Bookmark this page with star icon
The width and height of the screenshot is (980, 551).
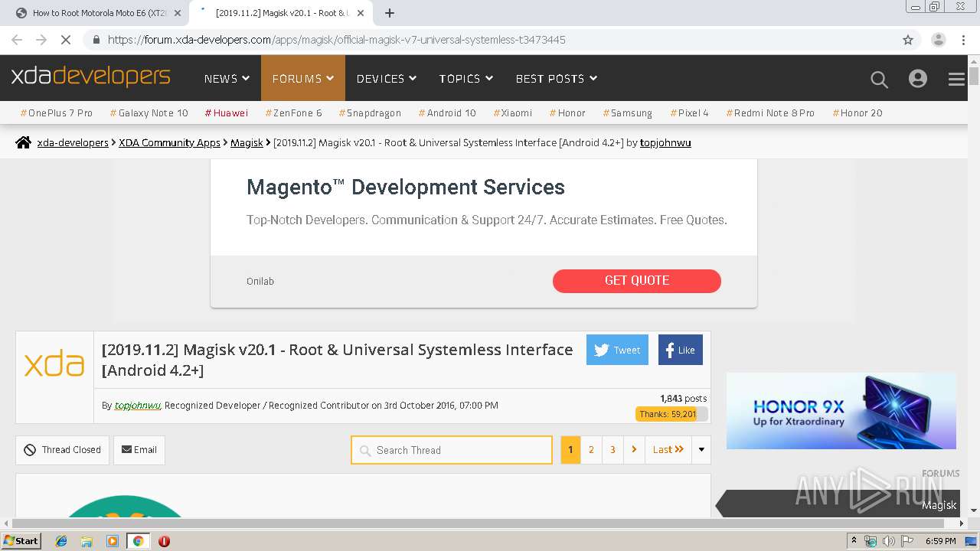(908, 40)
